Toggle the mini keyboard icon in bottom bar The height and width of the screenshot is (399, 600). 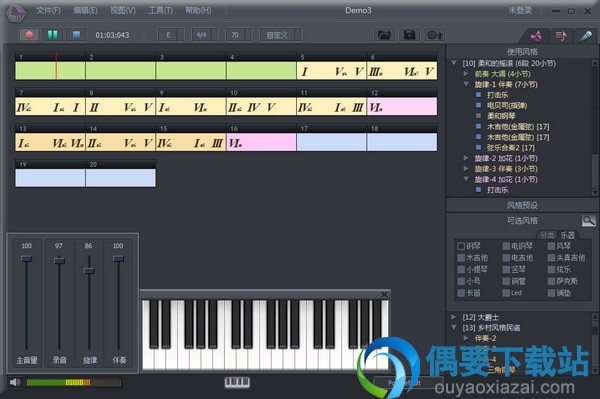pyautogui.click(x=237, y=382)
